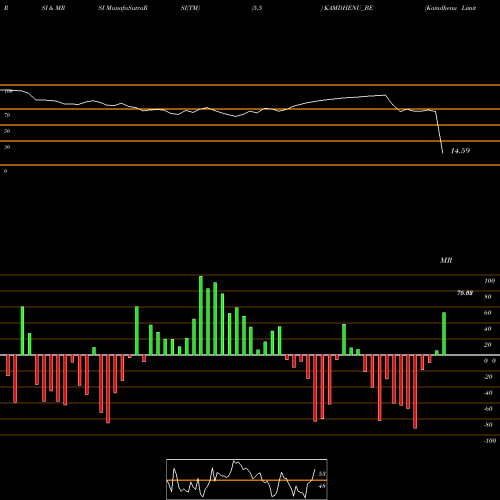Click the lowest red bar near right
500x500 pixels.
pyautogui.click(x=415, y=392)
